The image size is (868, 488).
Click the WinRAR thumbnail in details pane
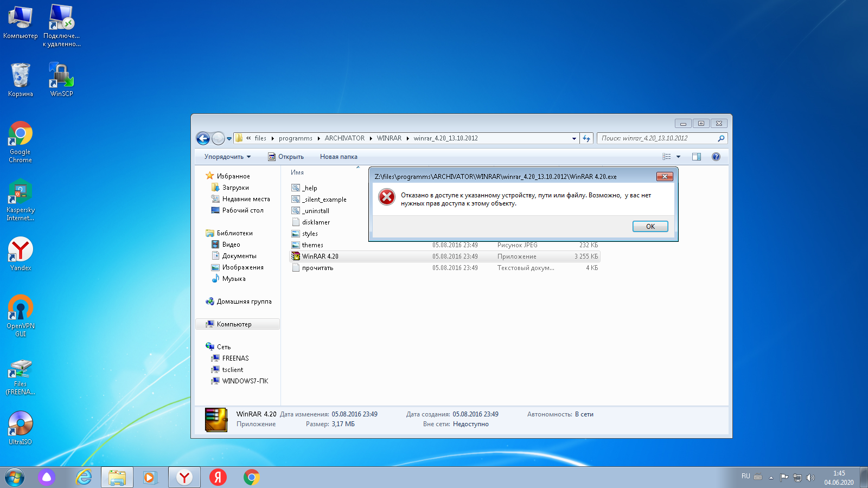(216, 420)
